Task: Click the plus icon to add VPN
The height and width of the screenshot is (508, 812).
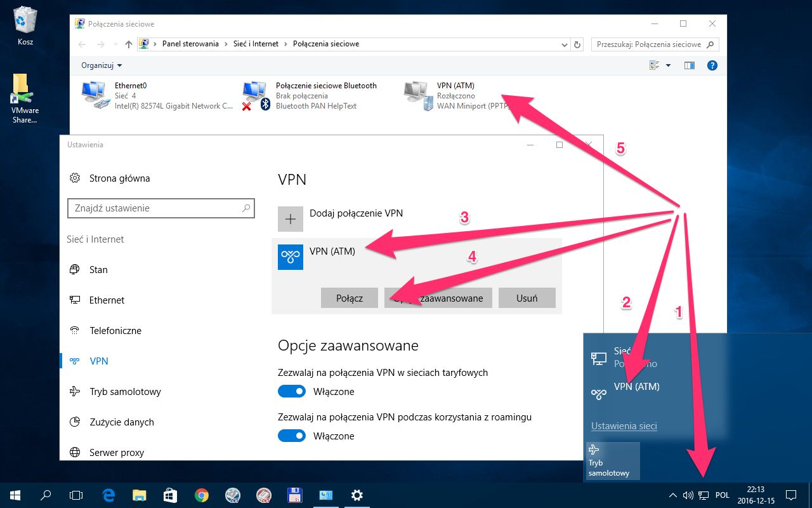Action: pos(291,219)
